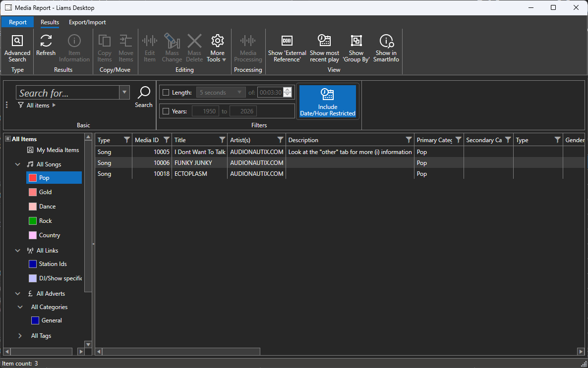Select the FUNKY JUNKY song row
The width and height of the screenshot is (588, 368).
coord(193,163)
